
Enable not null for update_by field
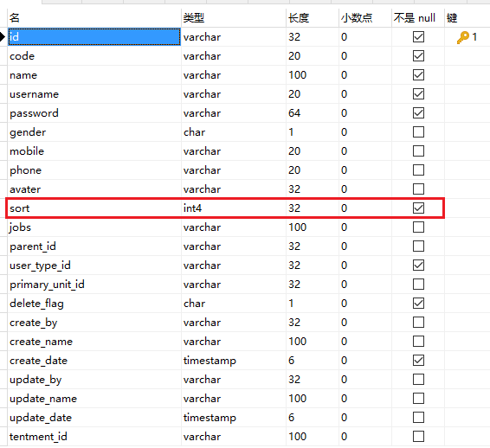tap(418, 380)
